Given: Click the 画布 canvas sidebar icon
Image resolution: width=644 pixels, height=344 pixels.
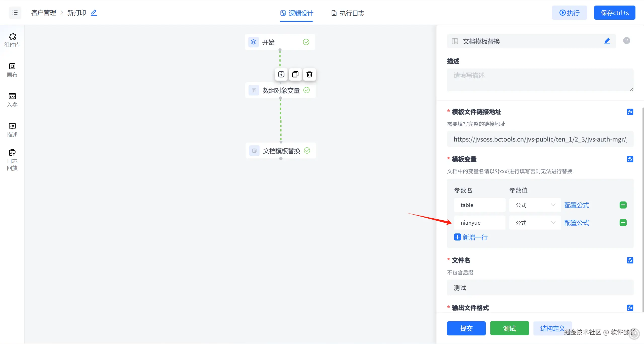Looking at the screenshot, I should (12, 70).
